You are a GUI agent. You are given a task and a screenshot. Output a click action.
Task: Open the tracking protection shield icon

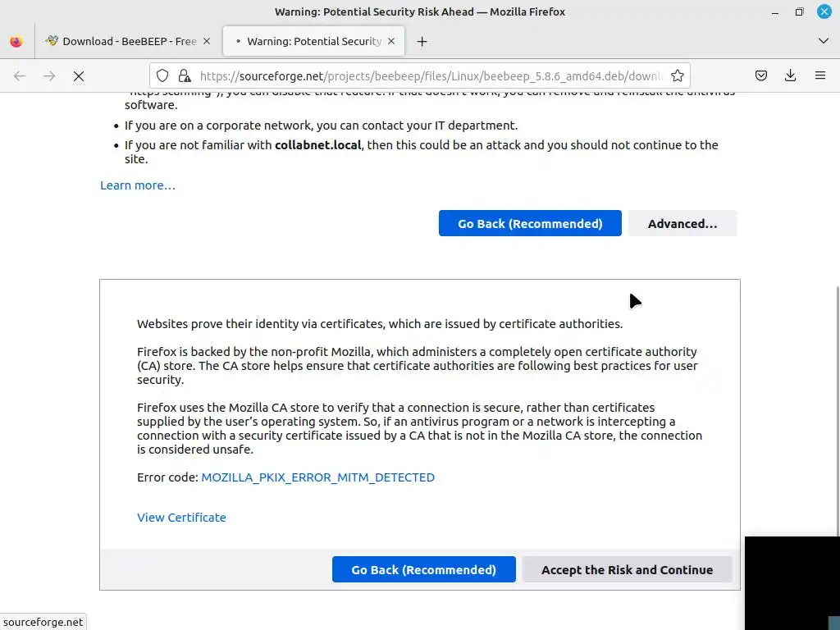[x=162, y=75]
